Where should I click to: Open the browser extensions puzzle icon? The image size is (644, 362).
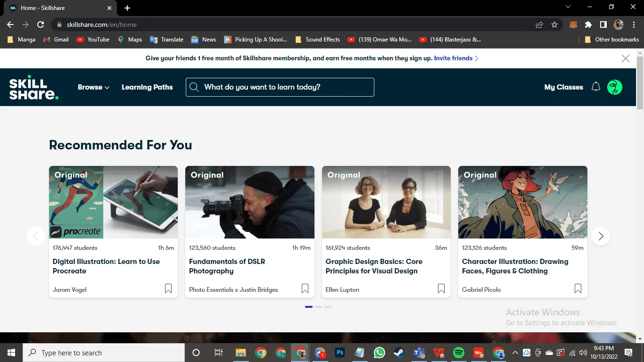point(588,25)
